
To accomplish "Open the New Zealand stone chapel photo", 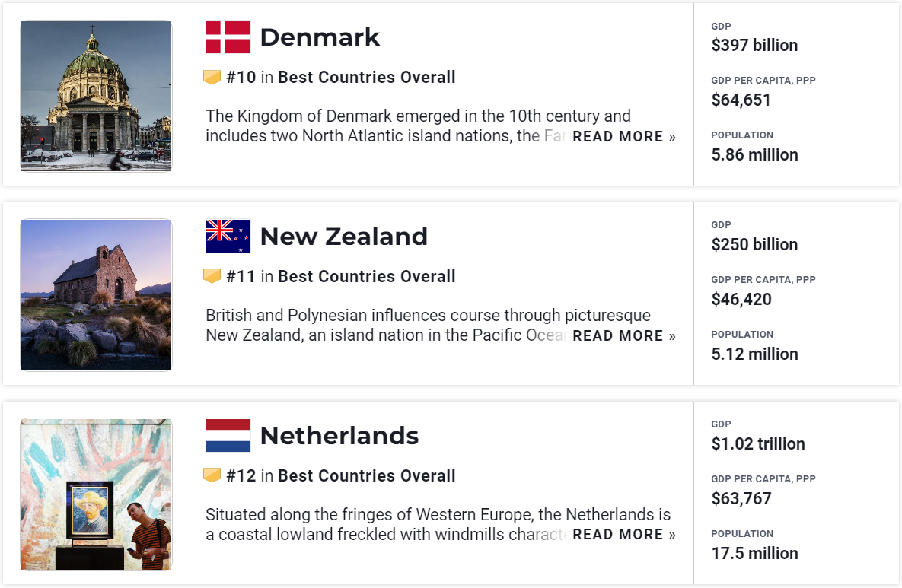I will tap(96, 295).
